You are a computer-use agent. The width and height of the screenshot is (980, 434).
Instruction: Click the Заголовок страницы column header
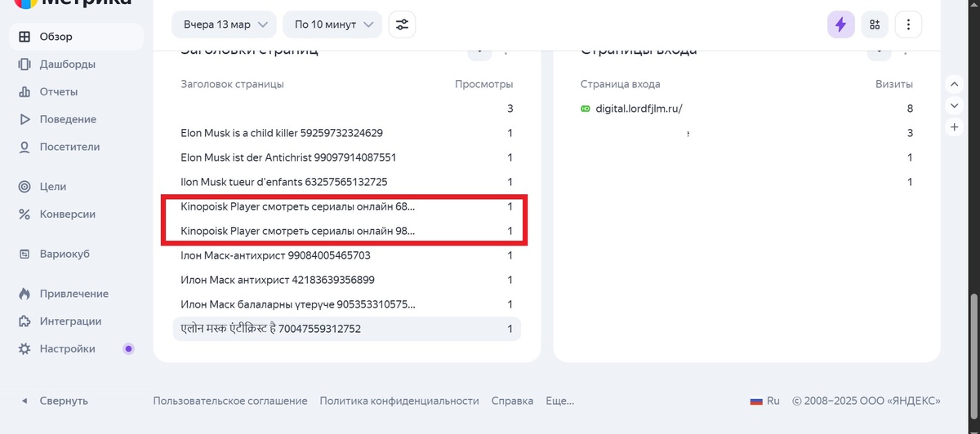(232, 84)
